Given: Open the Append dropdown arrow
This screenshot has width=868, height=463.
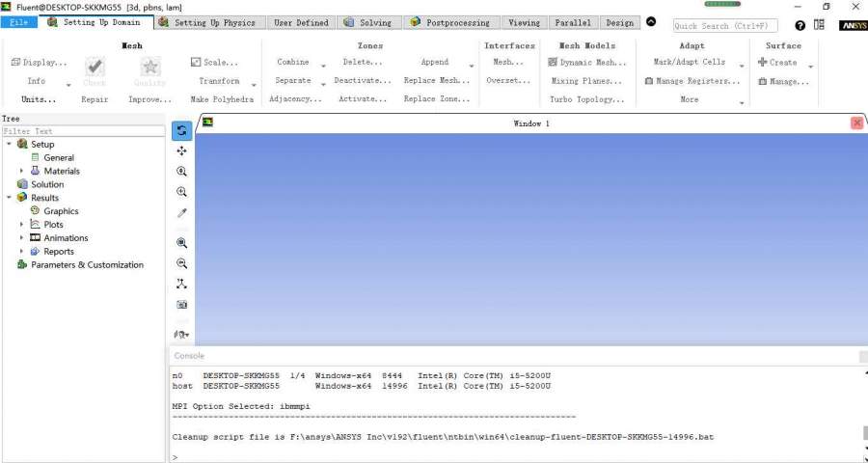Looking at the screenshot, I should [x=471, y=67].
